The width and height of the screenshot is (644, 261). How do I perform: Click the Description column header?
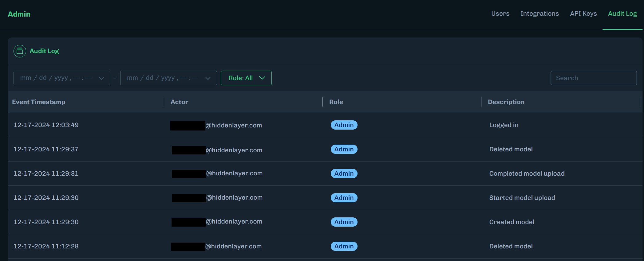coord(506,102)
